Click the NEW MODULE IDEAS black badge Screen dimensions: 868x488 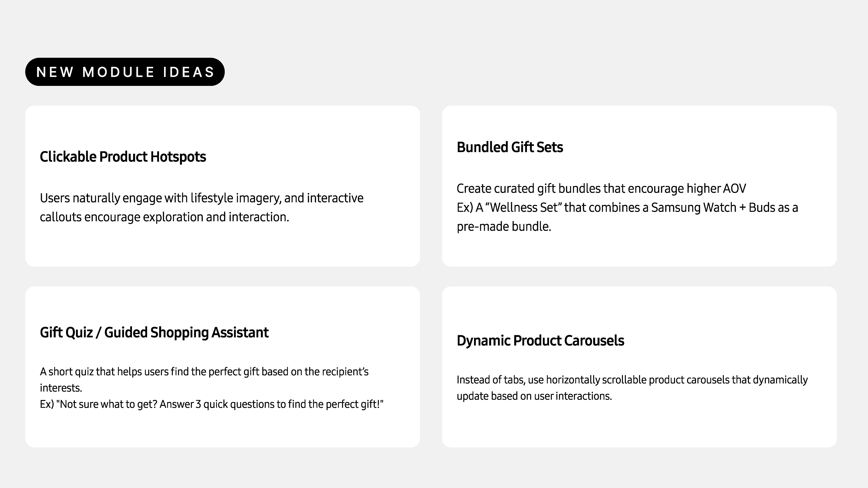(x=125, y=72)
